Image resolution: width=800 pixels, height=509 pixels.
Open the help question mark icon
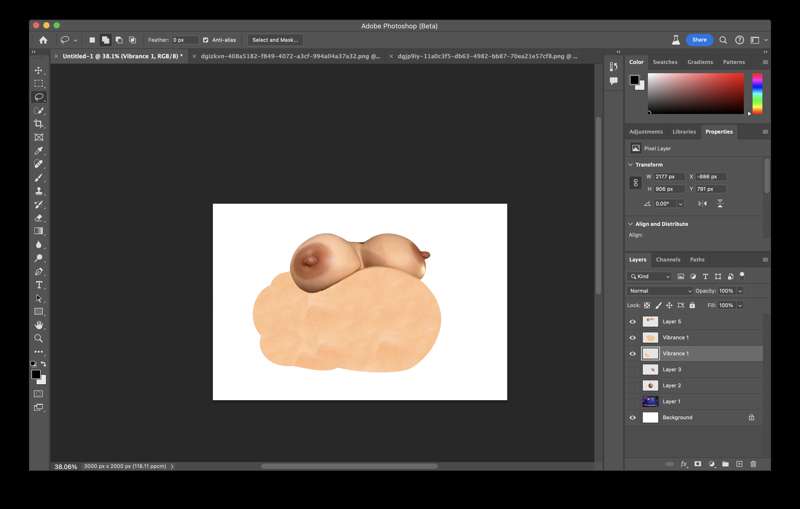click(x=739, y=40)
